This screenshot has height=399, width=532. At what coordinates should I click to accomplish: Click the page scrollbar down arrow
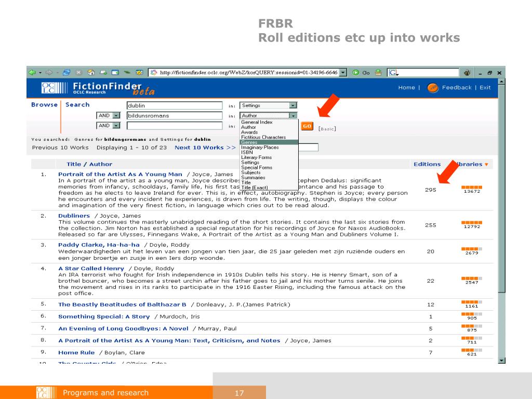click(502, 361)
